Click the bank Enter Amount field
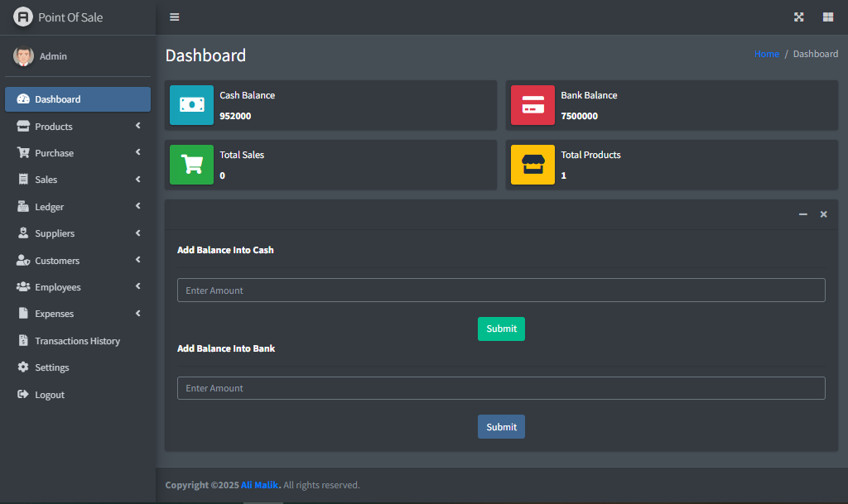 coord(501,388)
